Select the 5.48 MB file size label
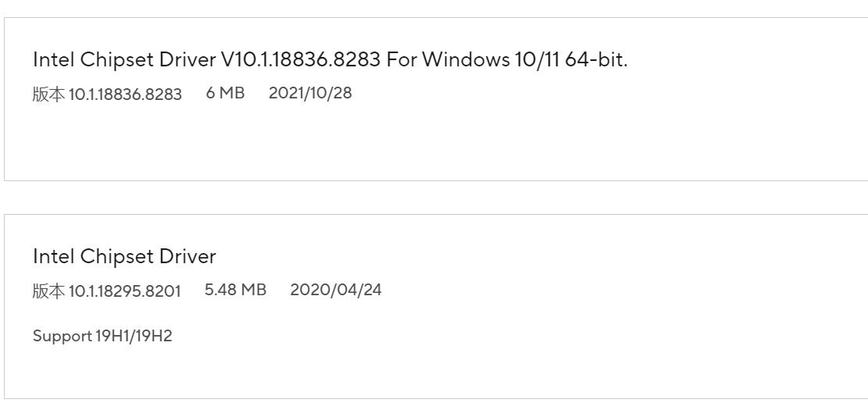 tap(235, 291)
